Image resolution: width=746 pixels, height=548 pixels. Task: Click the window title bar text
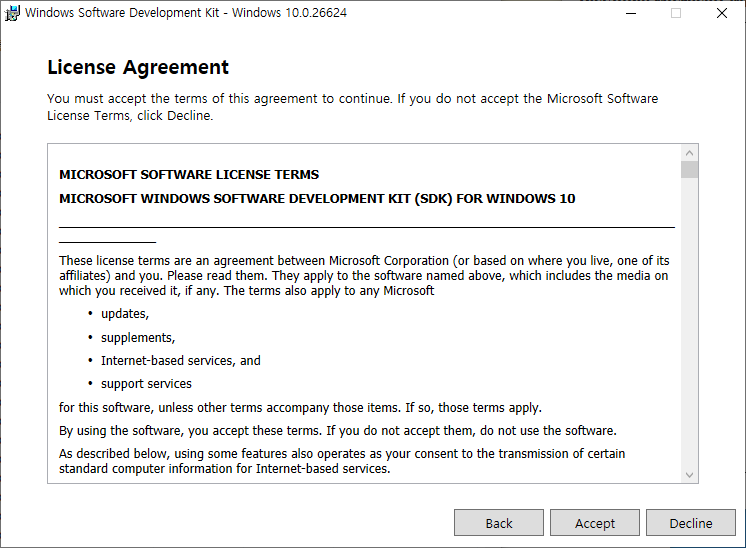tap(186, 14)
